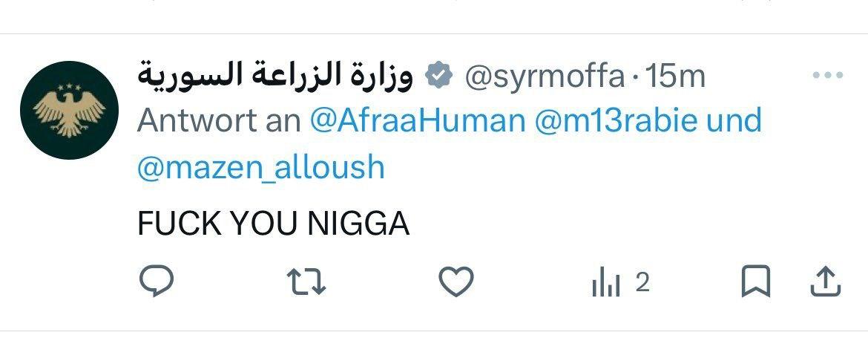Share the tweet via upload-arrow icon
The image size is (868, 338).
coord(826,282)
